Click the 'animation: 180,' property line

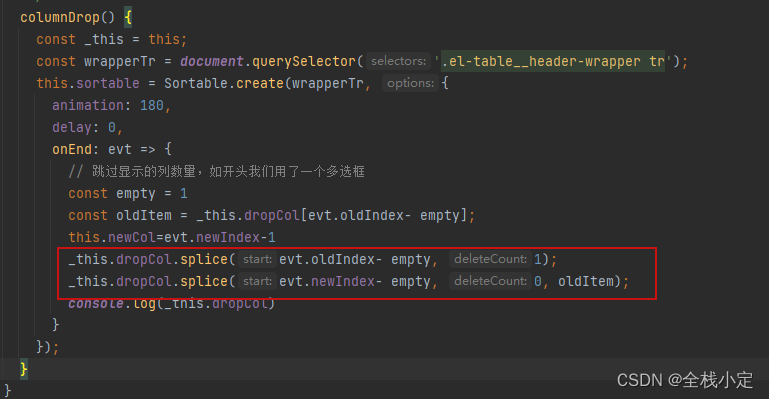[111, 105]
